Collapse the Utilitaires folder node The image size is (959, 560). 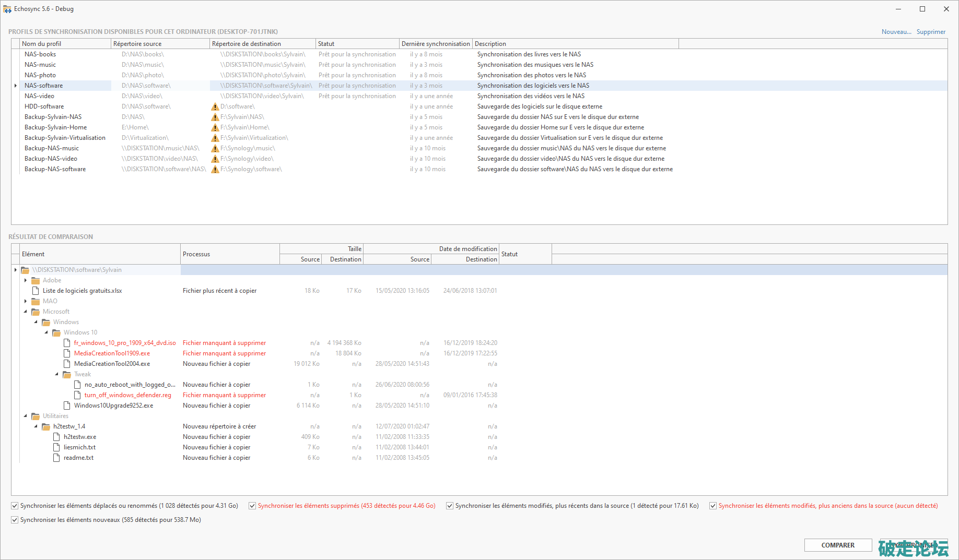coord(26,416)
